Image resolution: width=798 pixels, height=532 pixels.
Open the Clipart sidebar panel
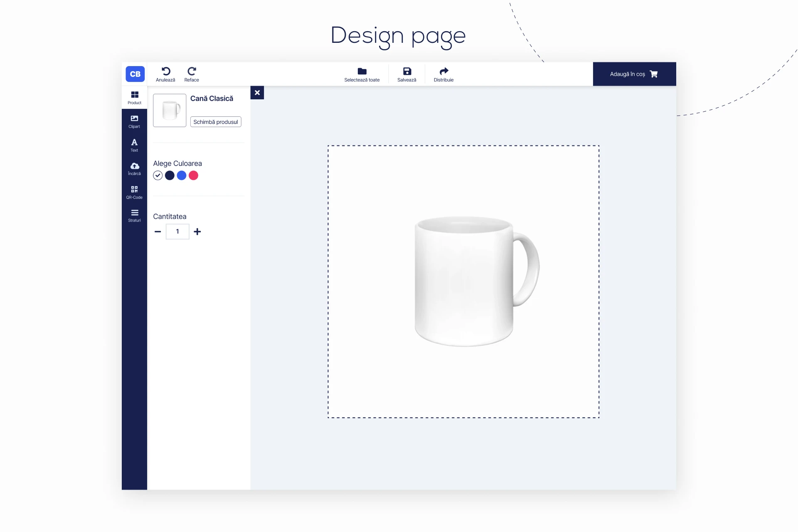(x=134, y=121)
